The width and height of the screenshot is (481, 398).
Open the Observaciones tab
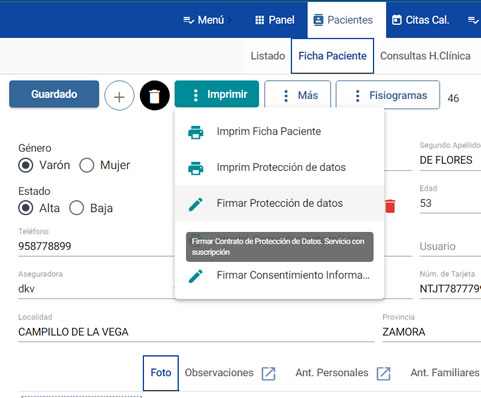coord(219,373)
